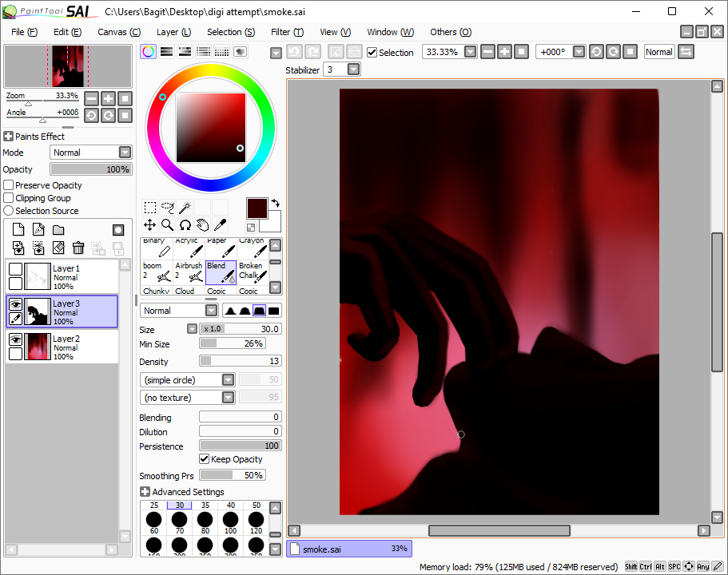The height and width of the screenshot is (575, 728).
Task: Clear the layer with eraser icon
Action: click(x=58, y=248)
